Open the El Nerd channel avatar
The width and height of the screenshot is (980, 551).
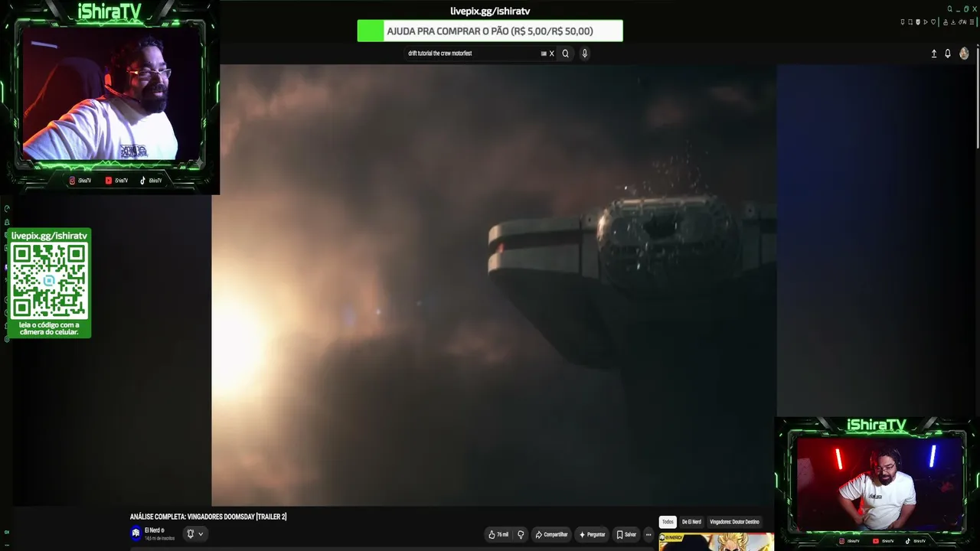point(136,533)
